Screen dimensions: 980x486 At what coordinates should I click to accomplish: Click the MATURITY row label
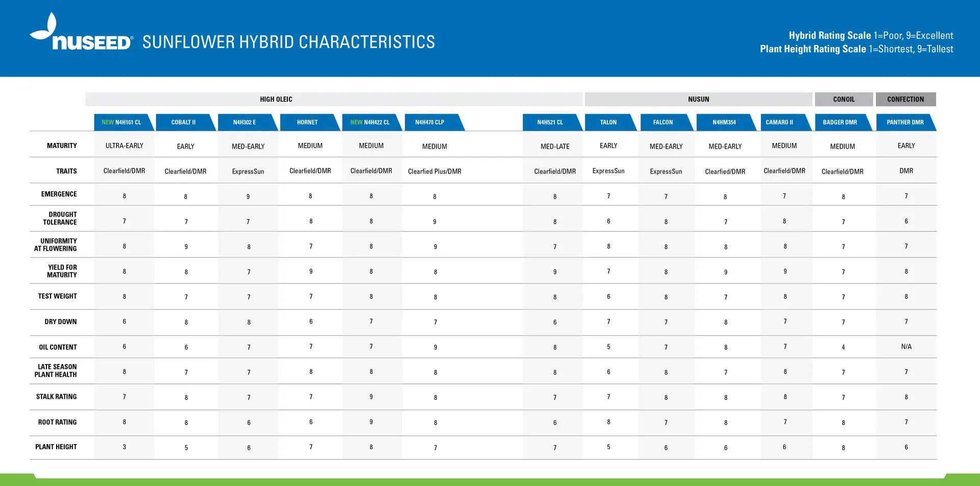62,146
